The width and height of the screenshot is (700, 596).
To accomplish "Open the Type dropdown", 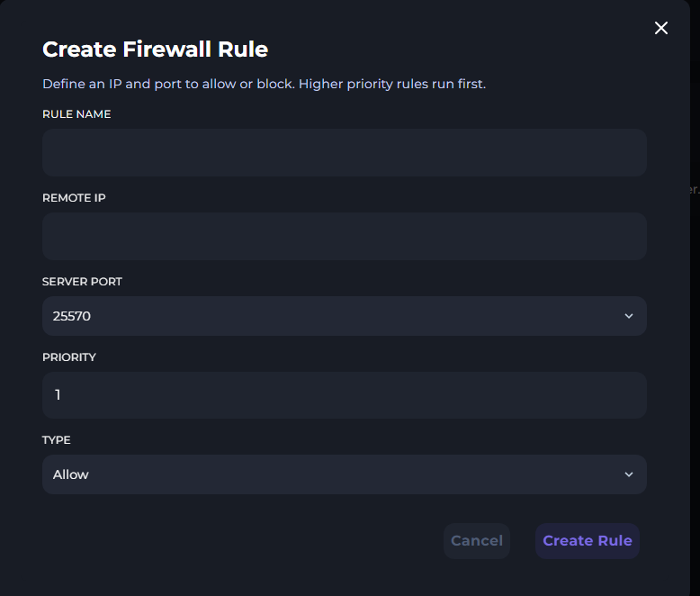I will [x=344, y=474].
